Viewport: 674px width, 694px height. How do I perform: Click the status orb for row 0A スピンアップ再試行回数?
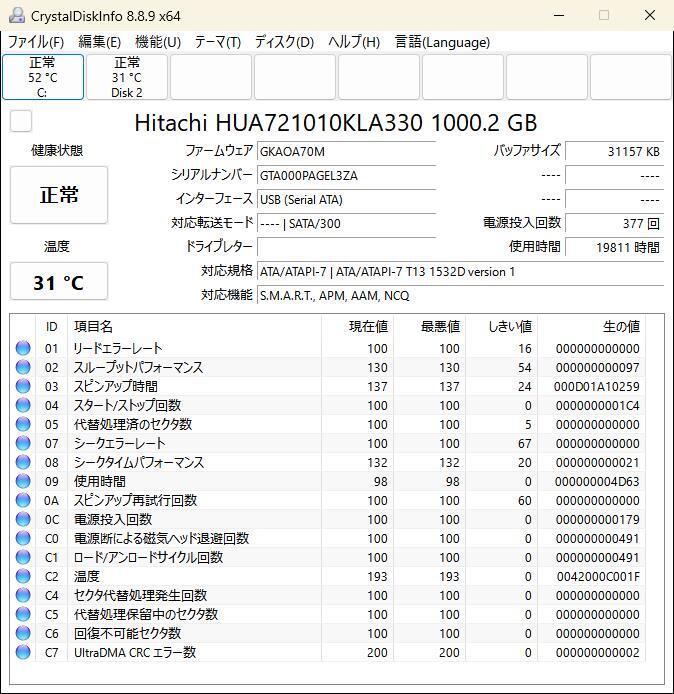point(23,501)
